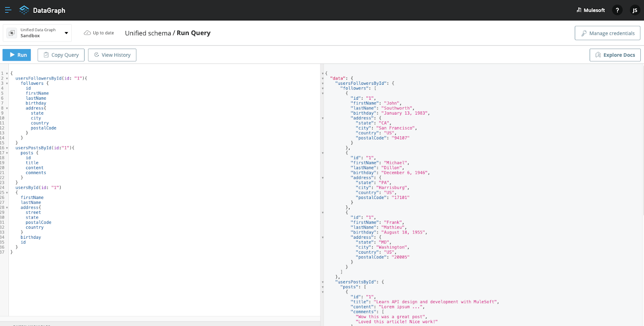
Task: Click "San Francisco" value in results
Action: [x=396, y=128]
